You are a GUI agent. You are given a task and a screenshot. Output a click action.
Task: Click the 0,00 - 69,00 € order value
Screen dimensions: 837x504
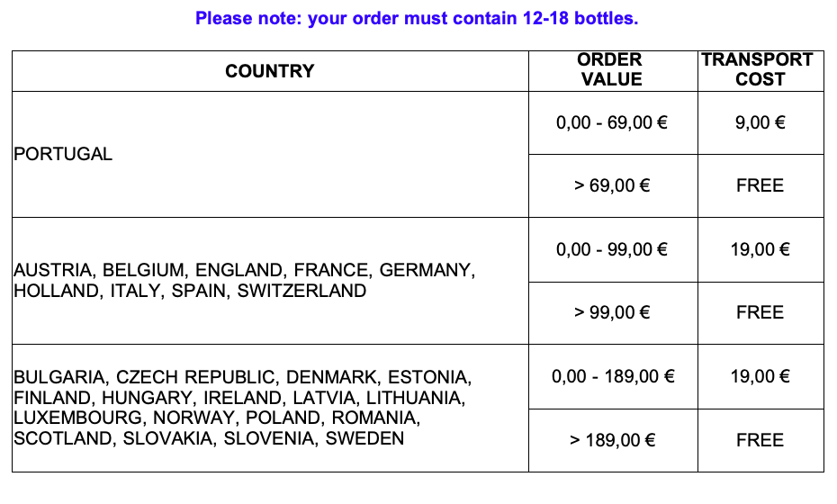coord(613,122)
